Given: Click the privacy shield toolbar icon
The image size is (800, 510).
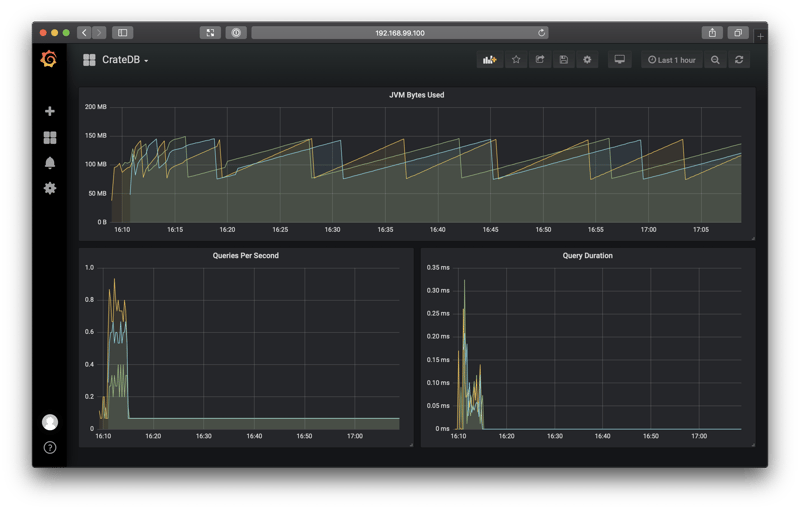Looking at the screenshot, I should click(236, 33).
